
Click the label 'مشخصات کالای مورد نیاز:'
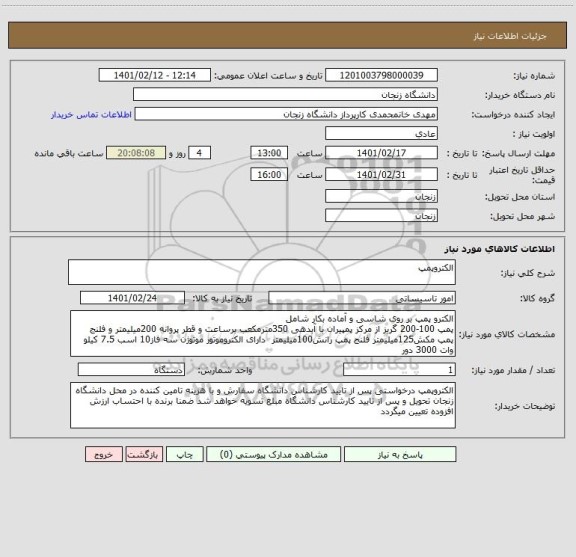point(507,334)
